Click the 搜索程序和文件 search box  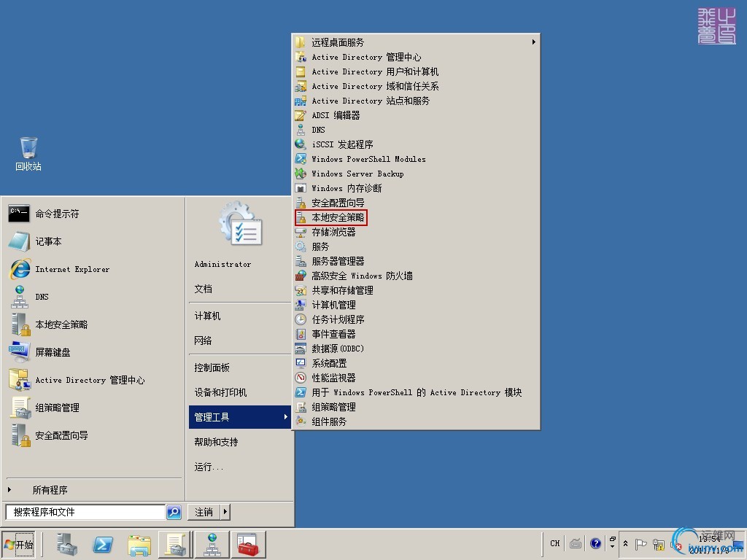(x=85, y=512)
